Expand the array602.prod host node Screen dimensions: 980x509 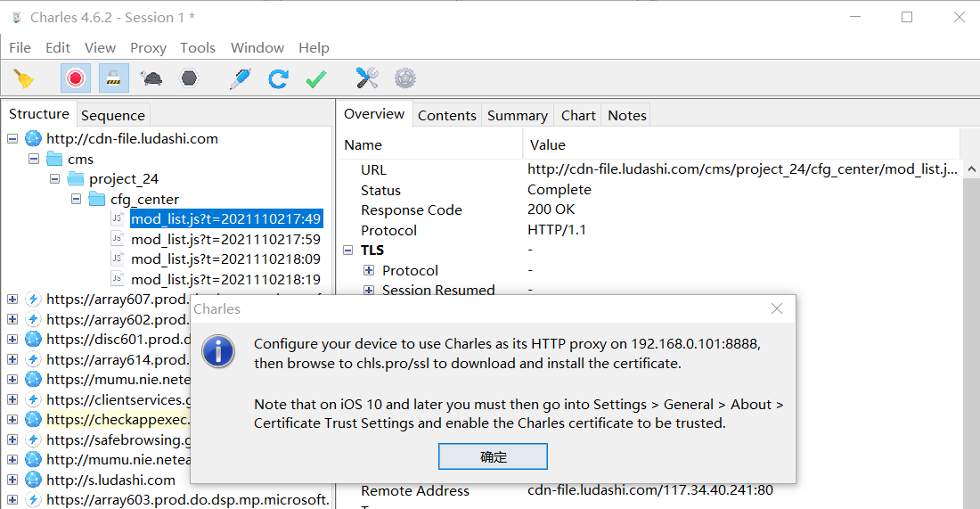pos(12,319)
